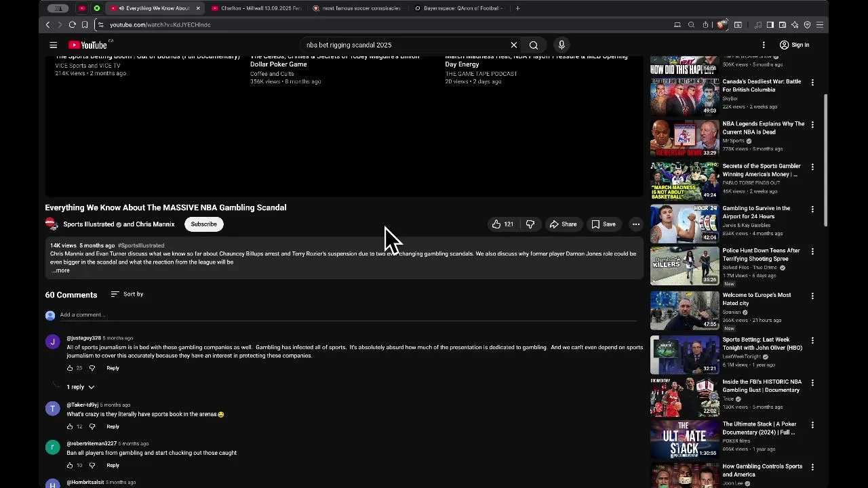Reply to @Taker-td9yj's comment
Viewport: 868px width, 488px height.
(113, 426)
